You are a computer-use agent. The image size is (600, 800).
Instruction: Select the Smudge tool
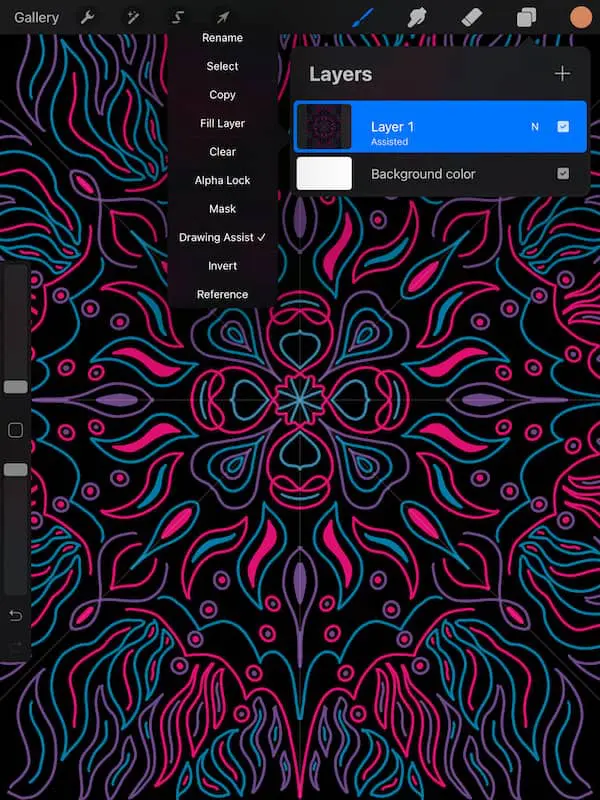[x=417, y=18]
